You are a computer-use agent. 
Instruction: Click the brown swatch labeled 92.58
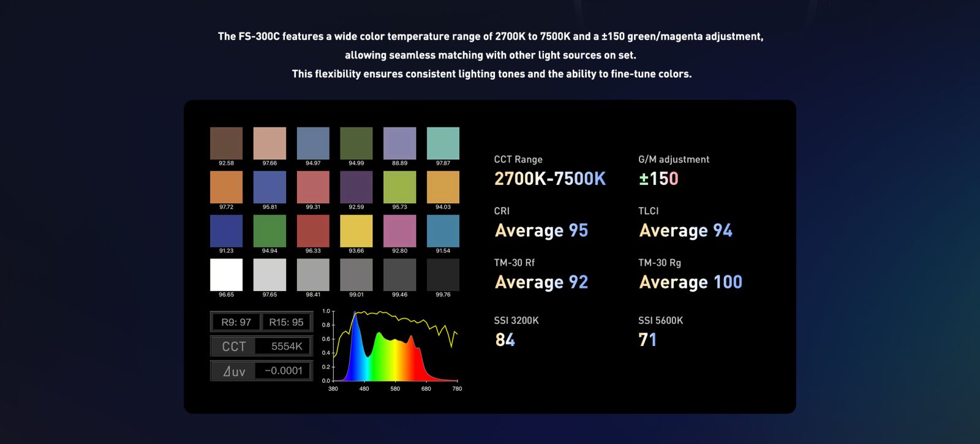(x=226, y=143)
